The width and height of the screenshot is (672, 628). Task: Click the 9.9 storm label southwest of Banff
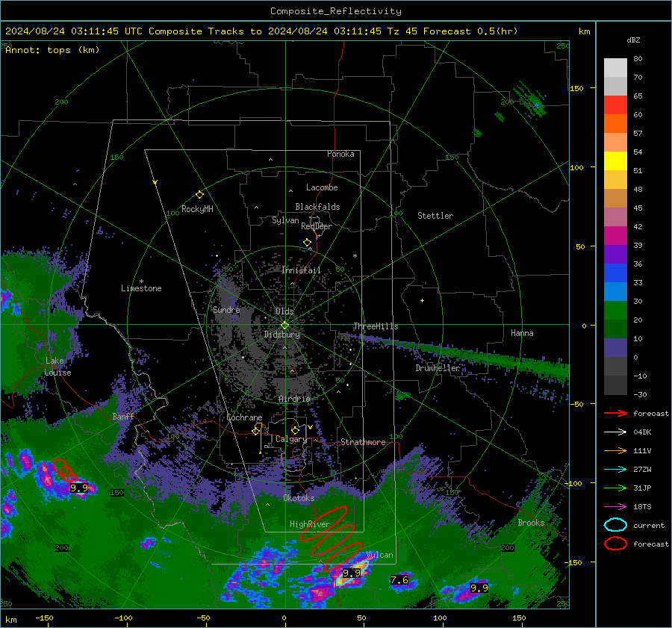coord(79,488)
